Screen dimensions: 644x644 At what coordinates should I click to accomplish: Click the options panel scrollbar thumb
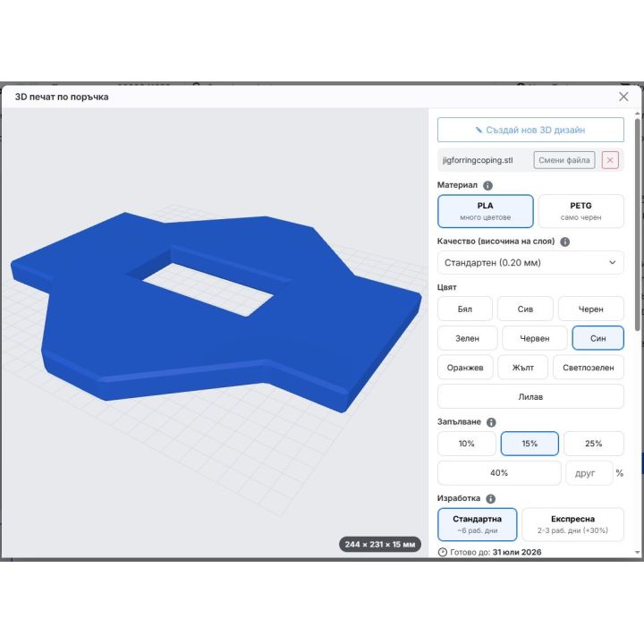pyautogui.click(x=637, y=225)
